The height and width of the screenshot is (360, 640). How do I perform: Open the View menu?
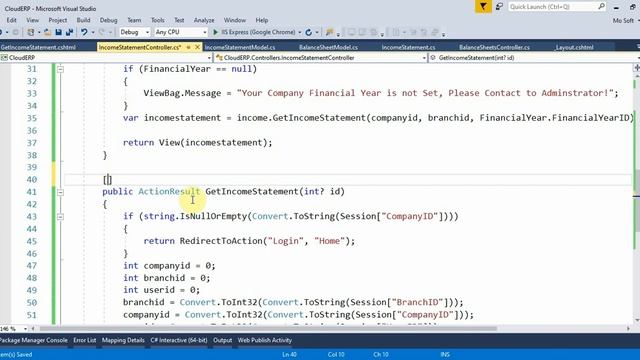32,20
